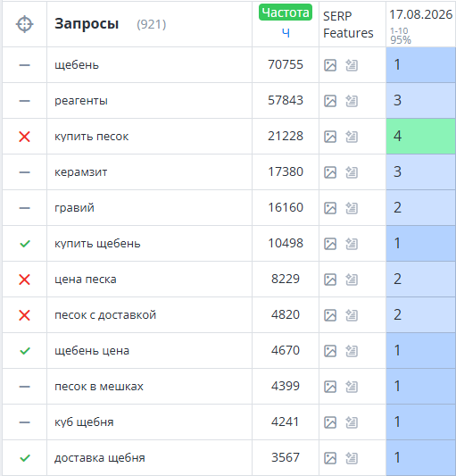
Task: Click the red cross for купить песок
Action: pos(25,137)
